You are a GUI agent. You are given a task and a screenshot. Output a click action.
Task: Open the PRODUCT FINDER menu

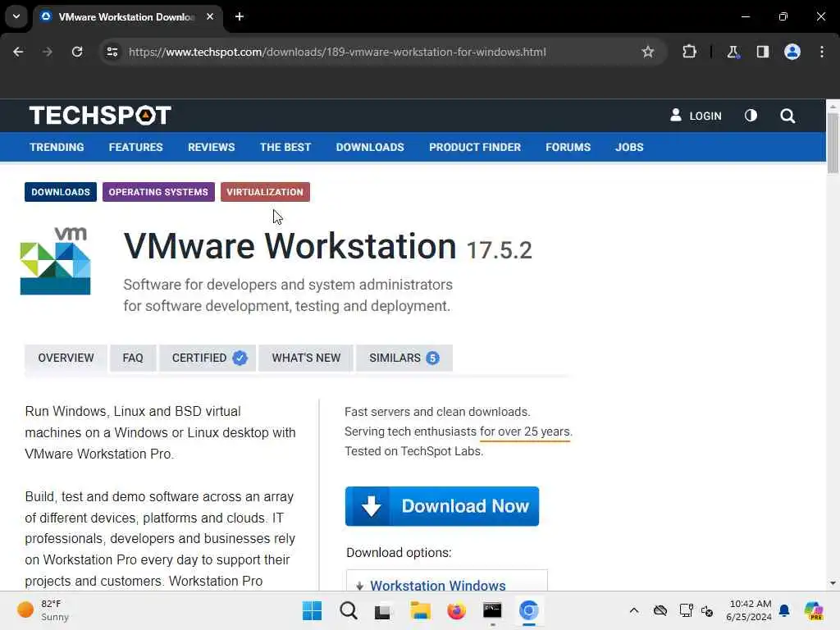point(475,148)
